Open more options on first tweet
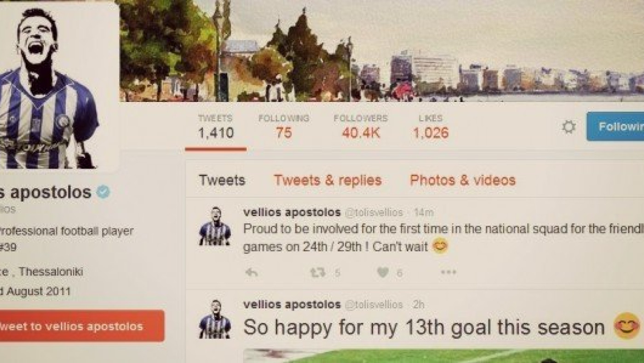Viewport: 644px width, 363px height. coord(448,272)
